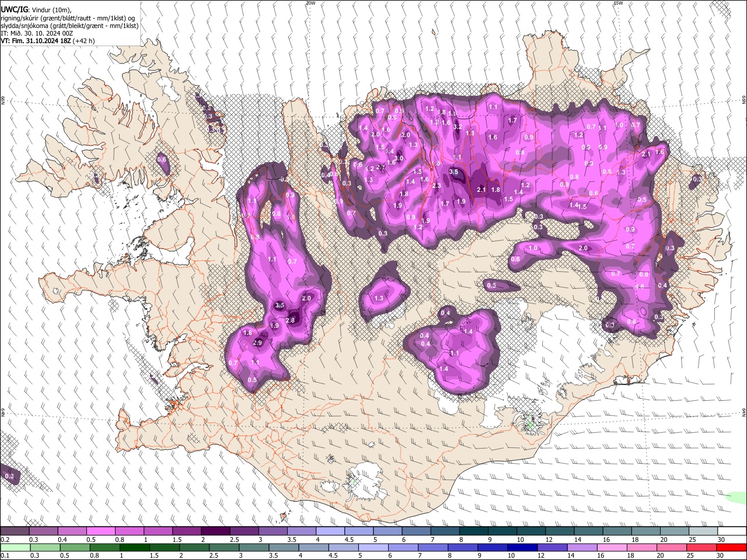
Task: Click the hatched green symbol on the southeast glacier
Action: [x=531, y=423]
